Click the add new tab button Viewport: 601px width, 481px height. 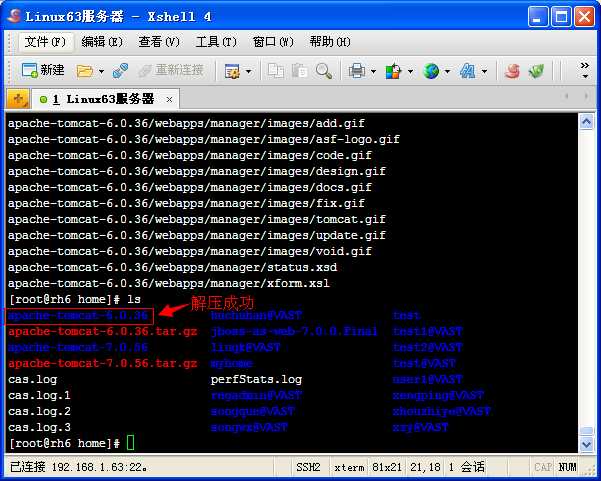point(18,100)
